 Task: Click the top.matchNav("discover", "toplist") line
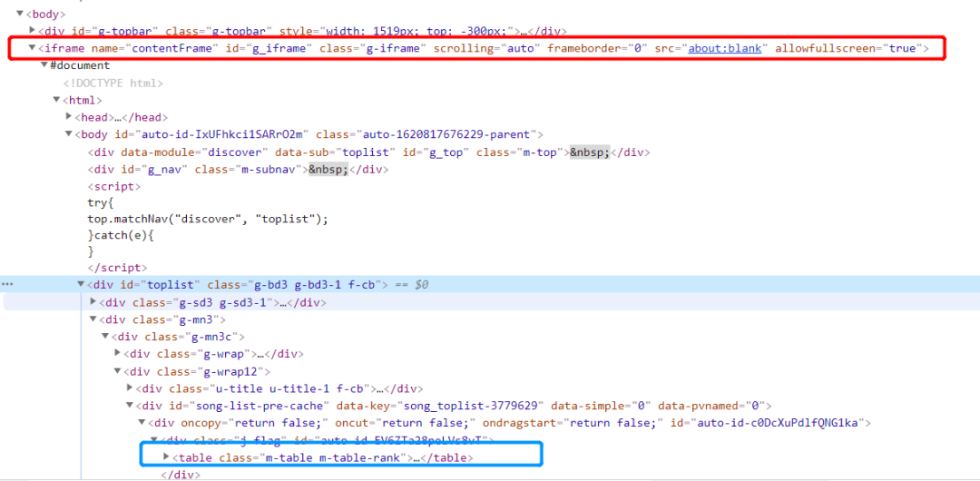tap(208, 219)
